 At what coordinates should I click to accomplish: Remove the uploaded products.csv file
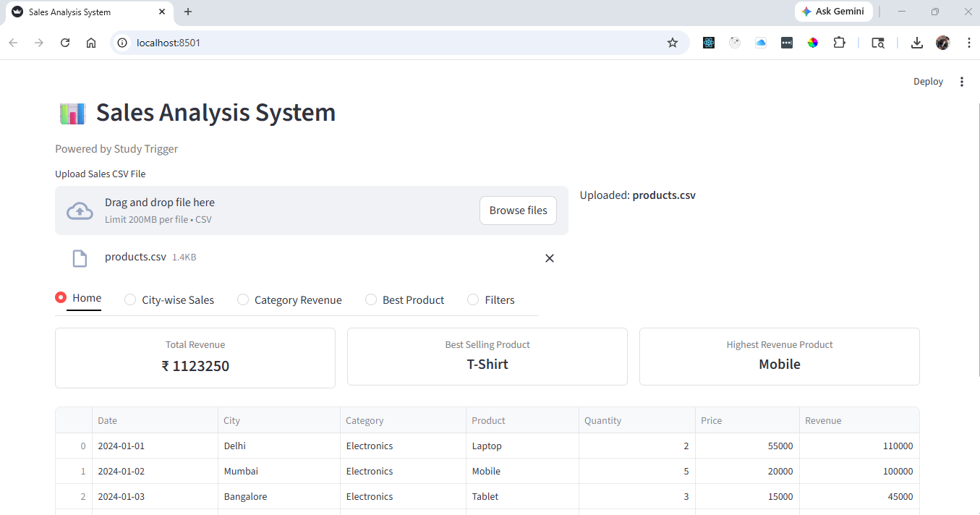550,258
